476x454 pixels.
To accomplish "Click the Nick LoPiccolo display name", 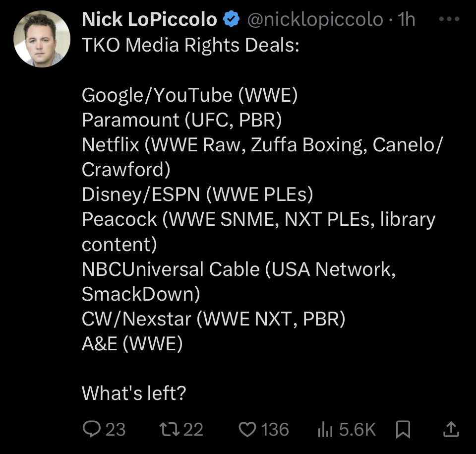I will [149, 20].
